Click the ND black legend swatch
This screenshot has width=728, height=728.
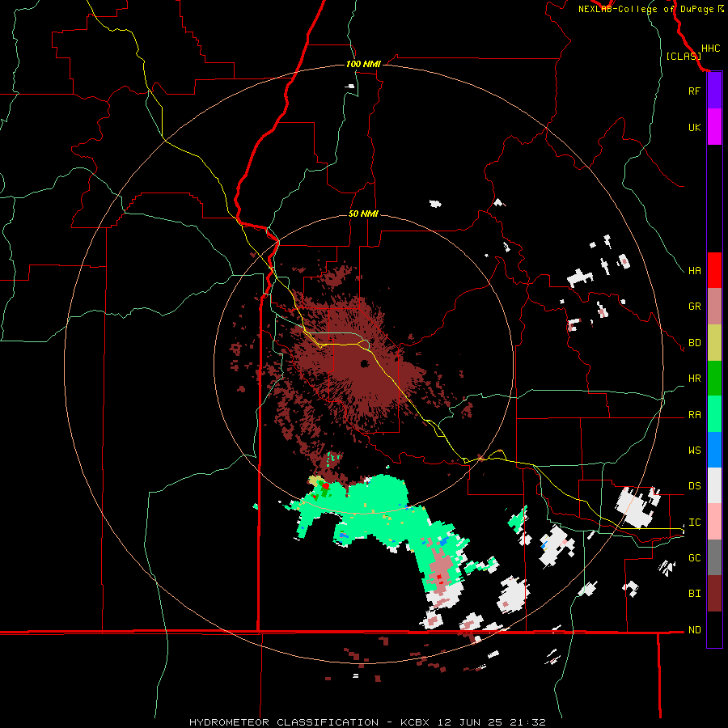714,629
